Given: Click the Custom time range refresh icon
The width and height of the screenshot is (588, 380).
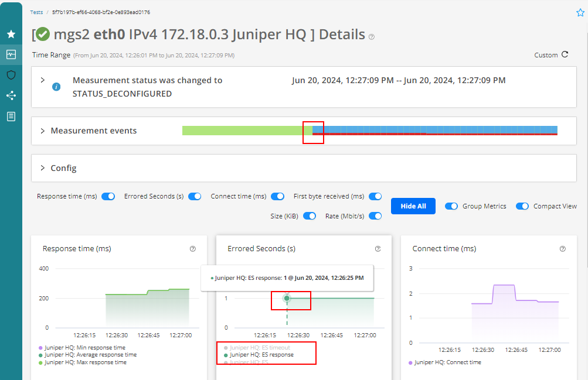Looking at the screenshot, I should click(565, 54).
